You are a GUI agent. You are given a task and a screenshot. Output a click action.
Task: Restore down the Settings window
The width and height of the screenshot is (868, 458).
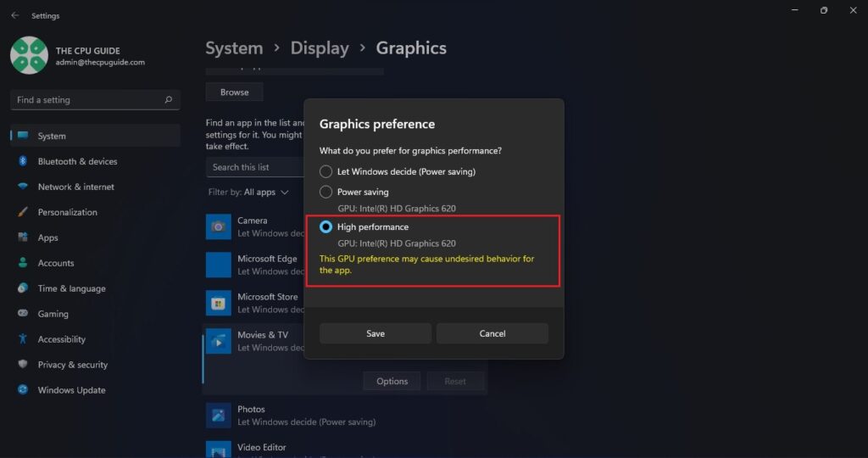824,10
